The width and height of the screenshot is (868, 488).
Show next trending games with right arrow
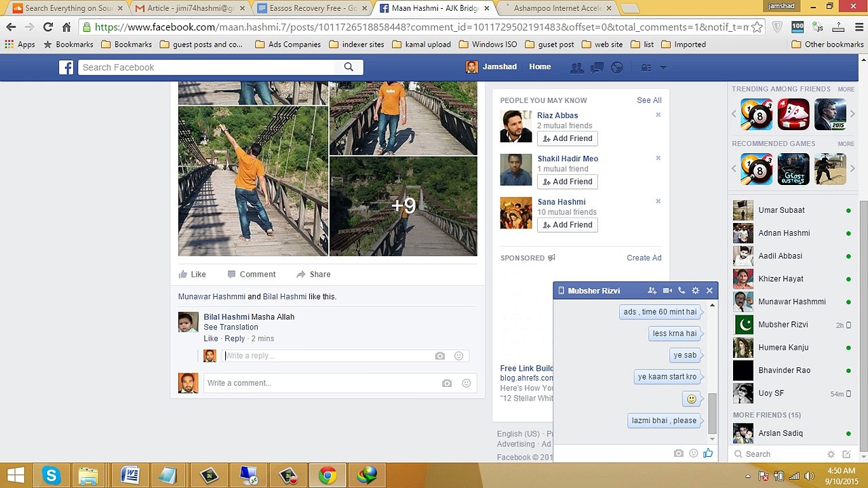click(x=852, y=115)
